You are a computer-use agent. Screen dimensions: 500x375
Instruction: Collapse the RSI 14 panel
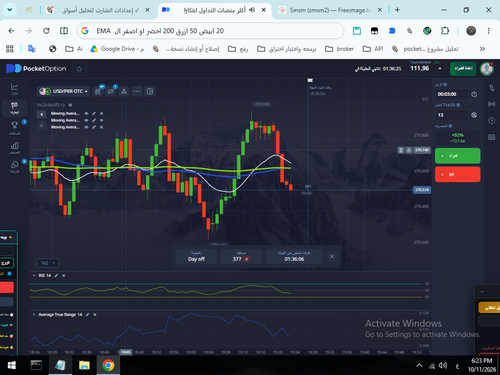pyautogui.click(x=34, y=276)
